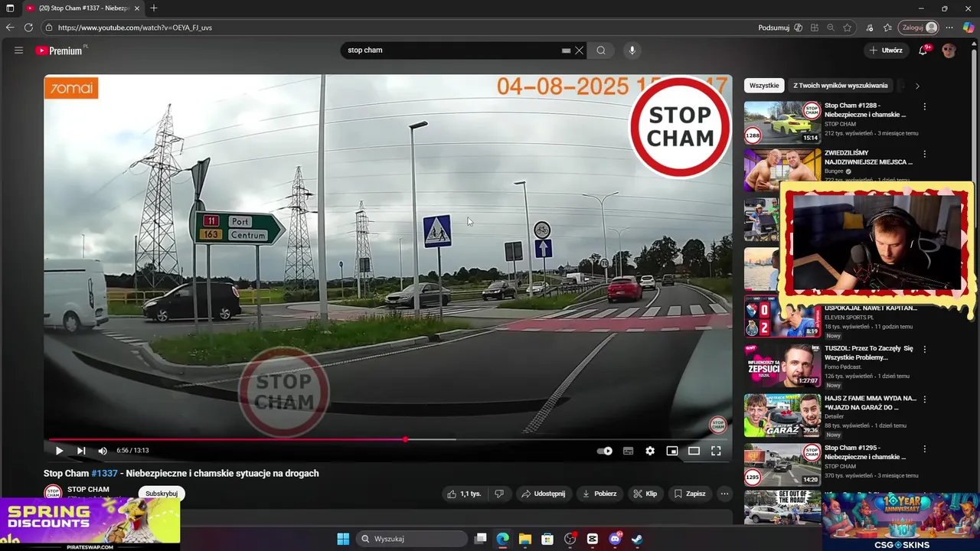Show more filter chips with right arrow

pos(917,86)
